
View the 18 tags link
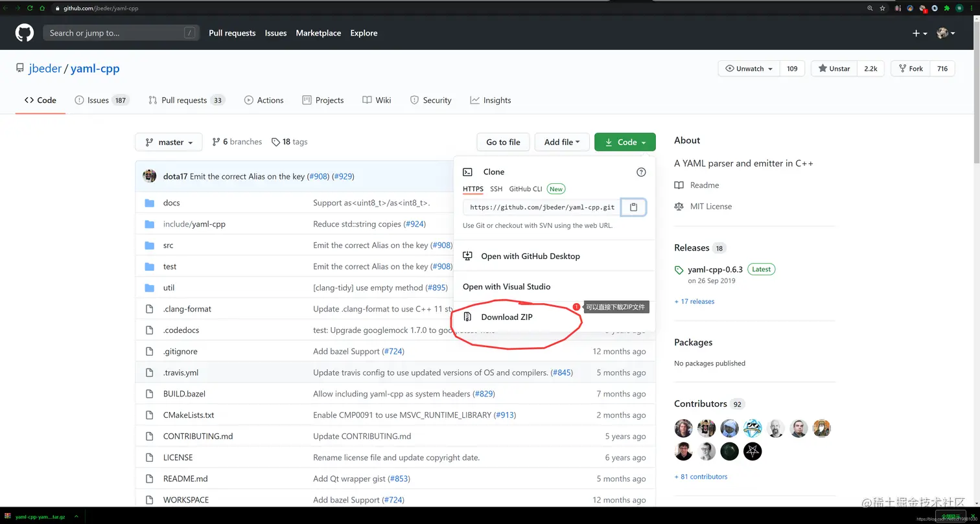289,142
